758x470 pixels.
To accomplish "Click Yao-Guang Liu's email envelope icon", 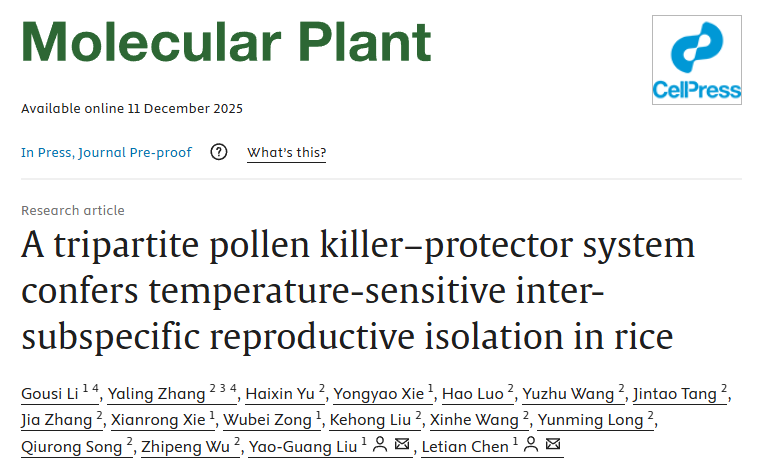I will pos(402,446).
